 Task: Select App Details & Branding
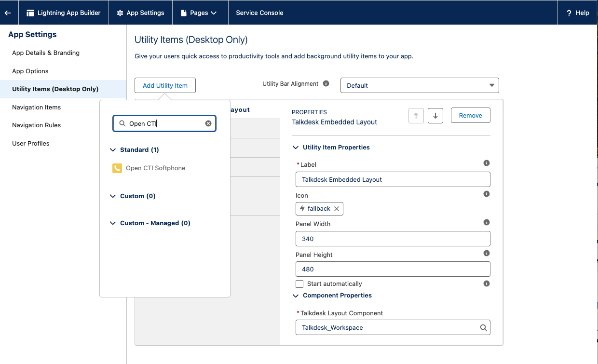click(x=46, y=53)
